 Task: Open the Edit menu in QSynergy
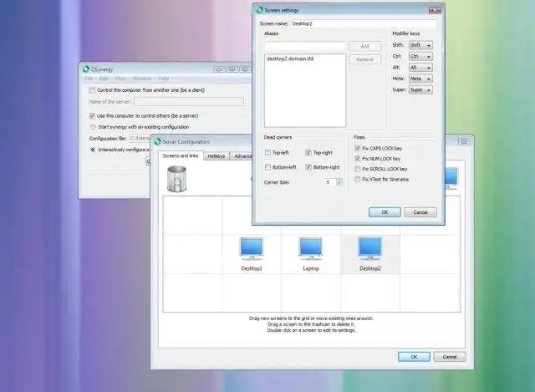point(104,79)
